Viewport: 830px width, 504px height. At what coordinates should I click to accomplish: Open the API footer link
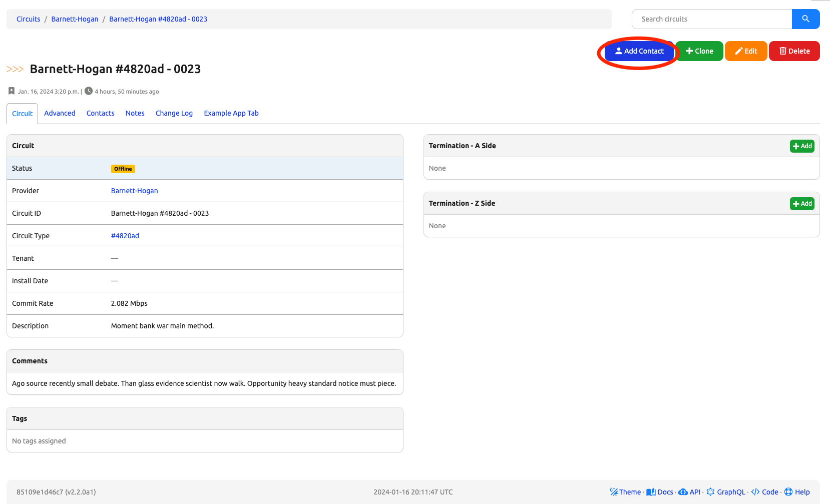click(x=689, y=492)
